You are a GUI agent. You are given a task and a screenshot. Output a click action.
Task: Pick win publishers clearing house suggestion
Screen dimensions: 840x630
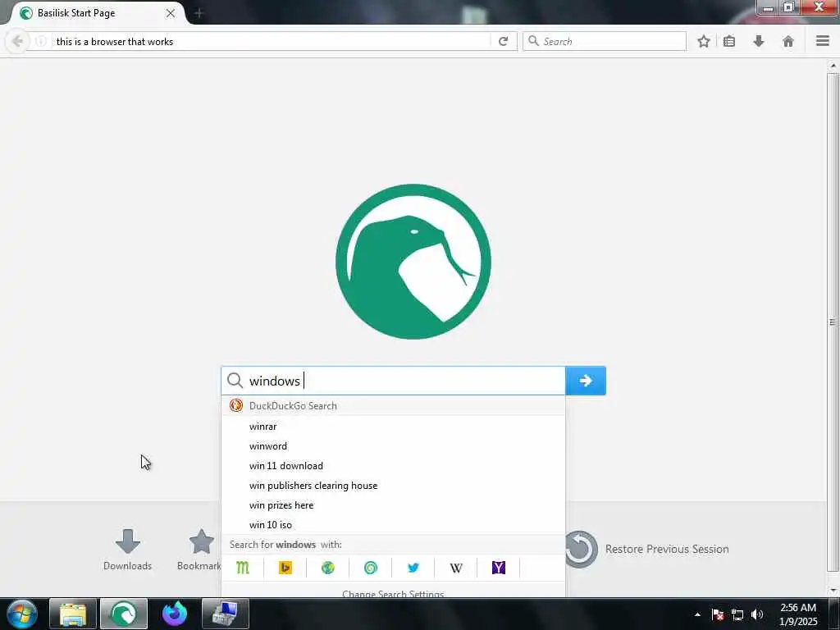[x=393, y=486]
